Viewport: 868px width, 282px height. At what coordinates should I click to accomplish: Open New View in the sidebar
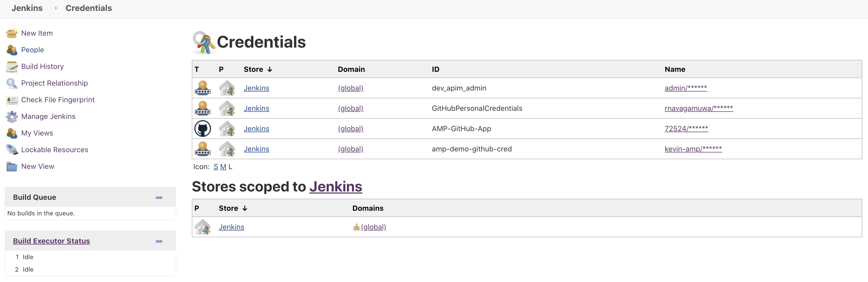point(38,167)
